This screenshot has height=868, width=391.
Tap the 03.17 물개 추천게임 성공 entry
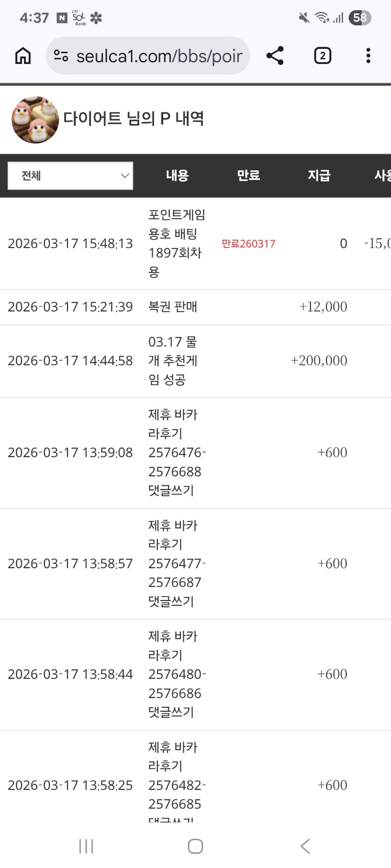173,361
